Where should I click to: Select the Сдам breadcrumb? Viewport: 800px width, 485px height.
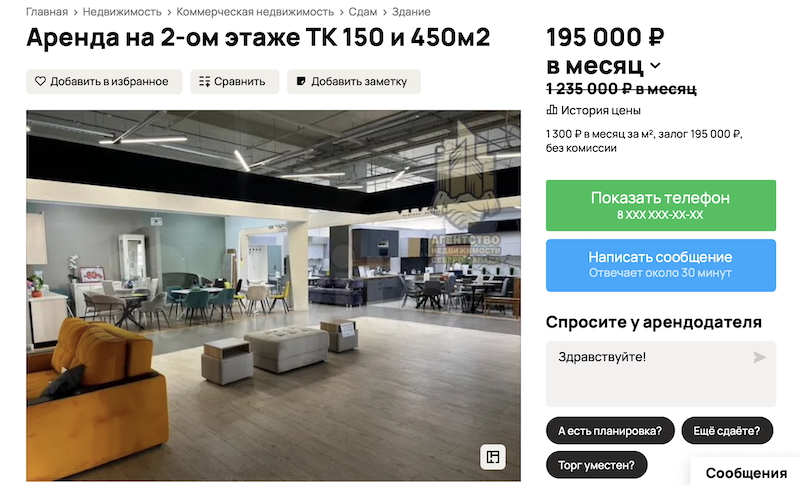[363, 12]
